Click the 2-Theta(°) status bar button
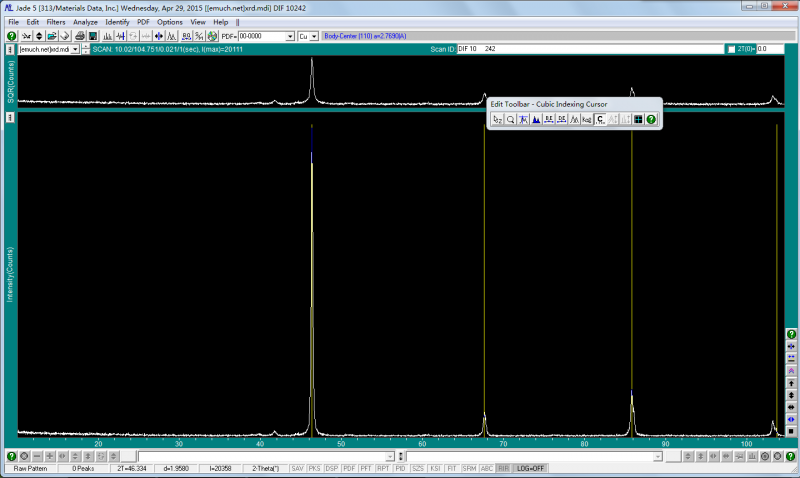 265,468
